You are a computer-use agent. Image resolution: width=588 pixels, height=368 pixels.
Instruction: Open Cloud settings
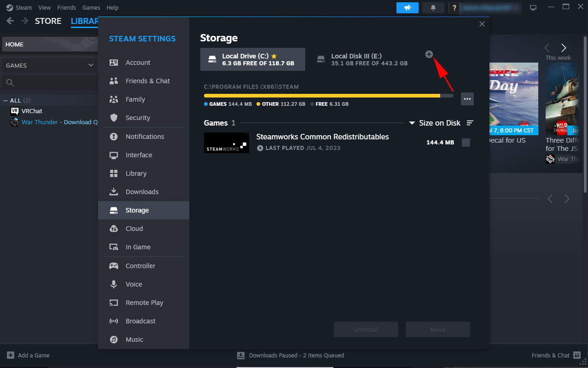click(144, 229)
